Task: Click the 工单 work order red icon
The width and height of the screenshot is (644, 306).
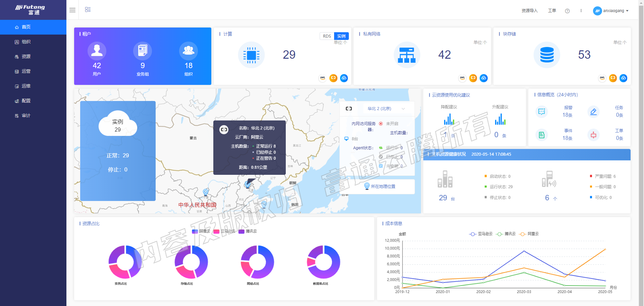Action: [593, 135]
